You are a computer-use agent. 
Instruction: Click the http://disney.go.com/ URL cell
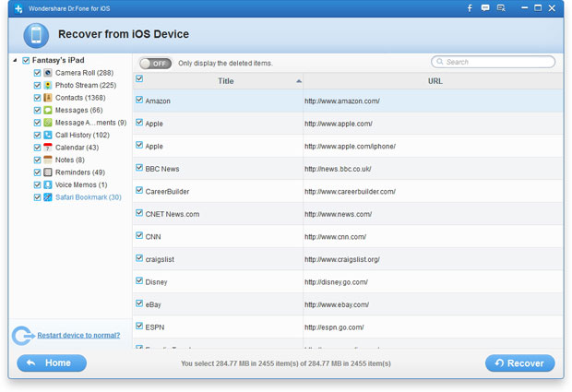tap(336, 282)
